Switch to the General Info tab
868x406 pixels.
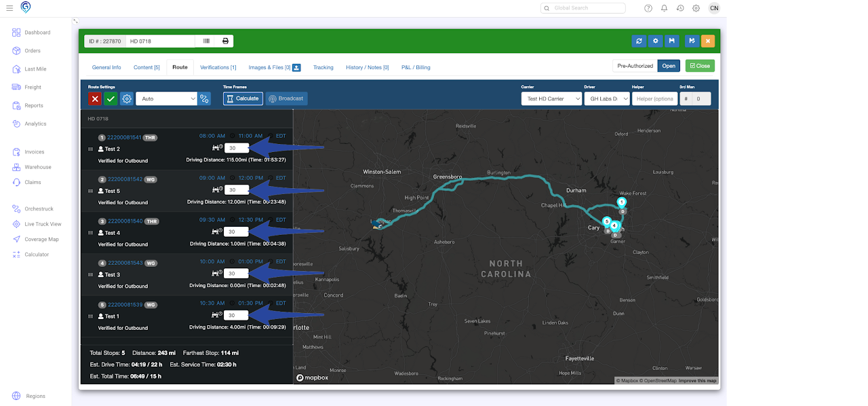click(106, 67)
